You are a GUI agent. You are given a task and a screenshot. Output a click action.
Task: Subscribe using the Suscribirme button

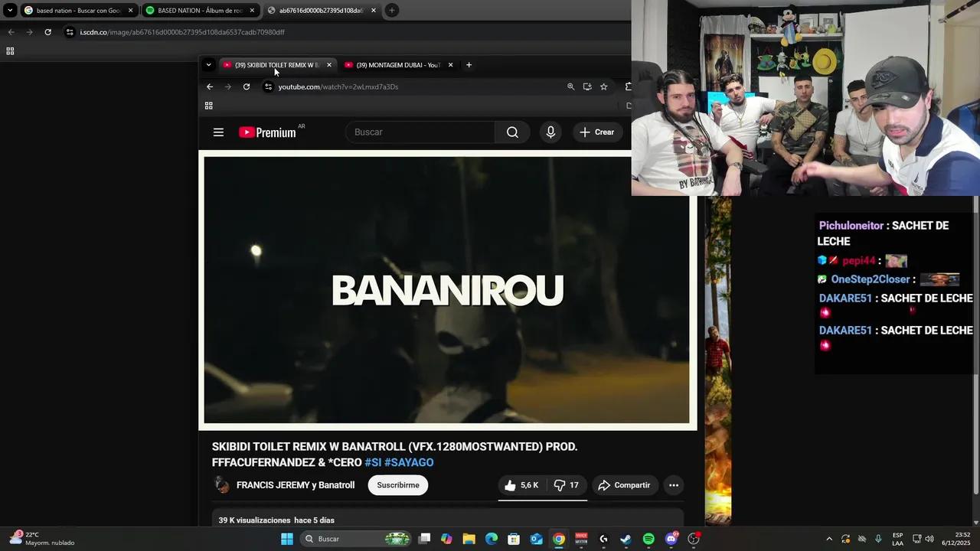pyautogui.click(x=398, y=485)
